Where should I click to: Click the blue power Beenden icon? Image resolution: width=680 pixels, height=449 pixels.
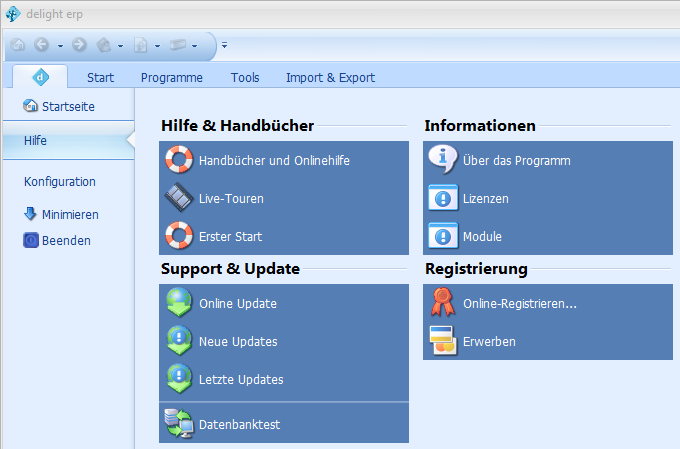[30, 240]
